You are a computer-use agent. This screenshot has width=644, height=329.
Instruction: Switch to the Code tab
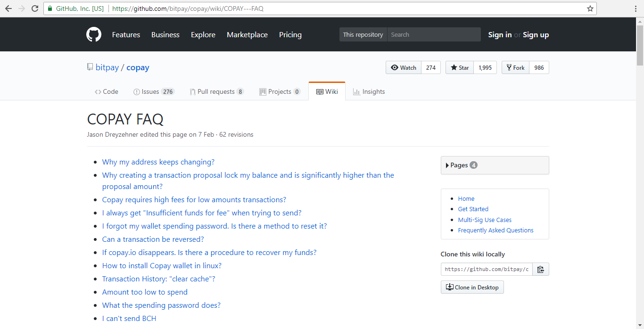coord(107,91)
